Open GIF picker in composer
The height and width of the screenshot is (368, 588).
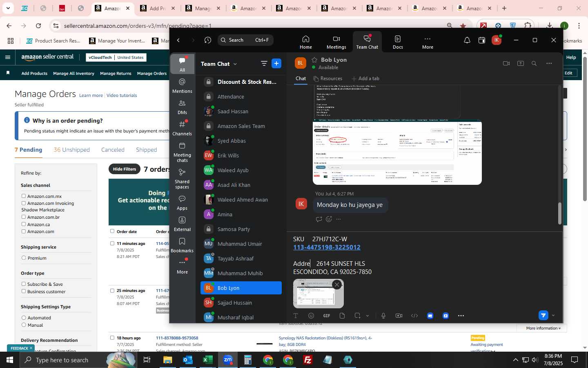pos(327,316)
